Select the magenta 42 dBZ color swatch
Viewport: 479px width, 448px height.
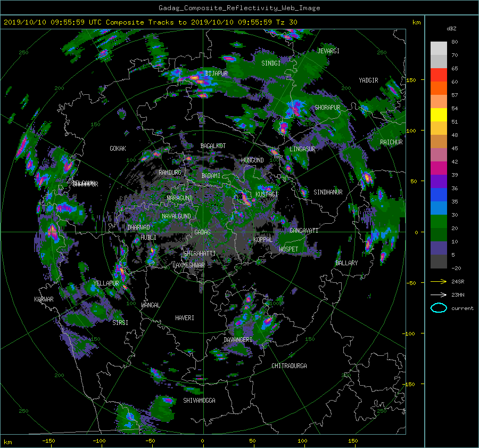click(x=439, y=168)
